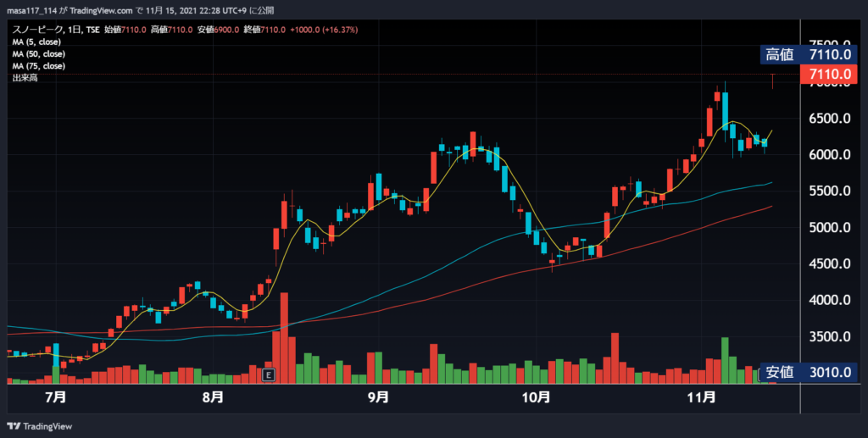Select the MA (50, close) indicator legend
This screenshot has height=438, width=868.
39,54
